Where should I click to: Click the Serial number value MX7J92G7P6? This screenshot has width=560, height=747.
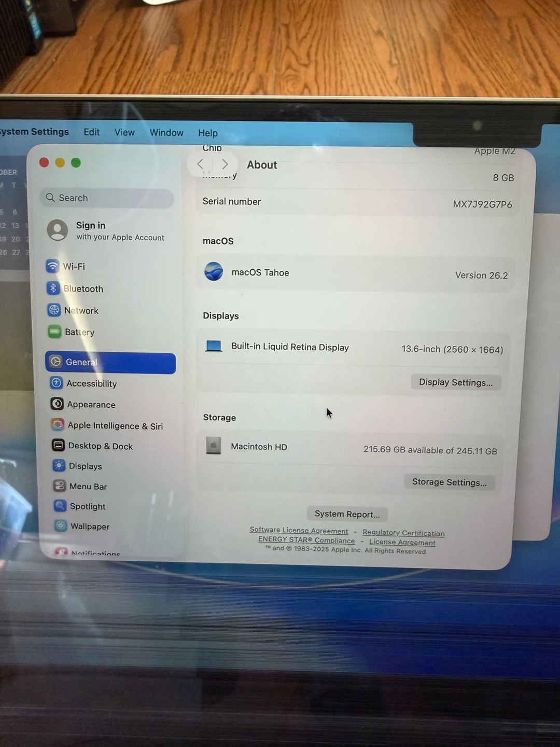point(482,204)
